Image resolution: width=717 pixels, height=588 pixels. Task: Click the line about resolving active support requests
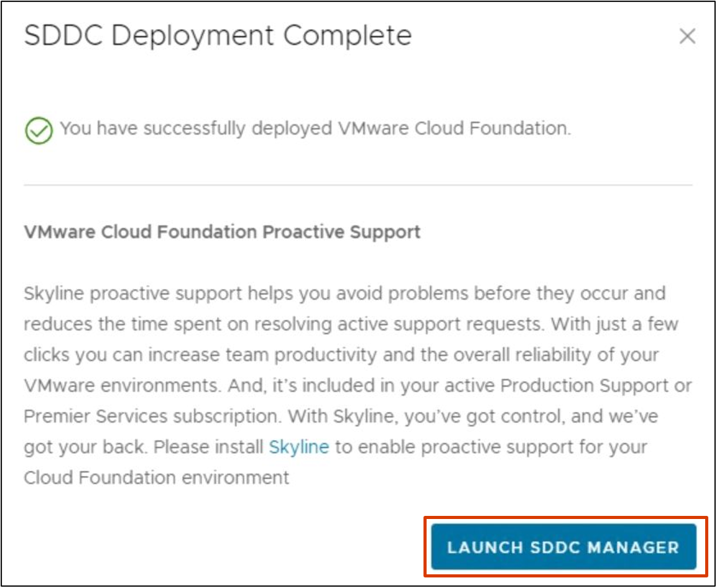pyautogui.click(x=351, y=324)
